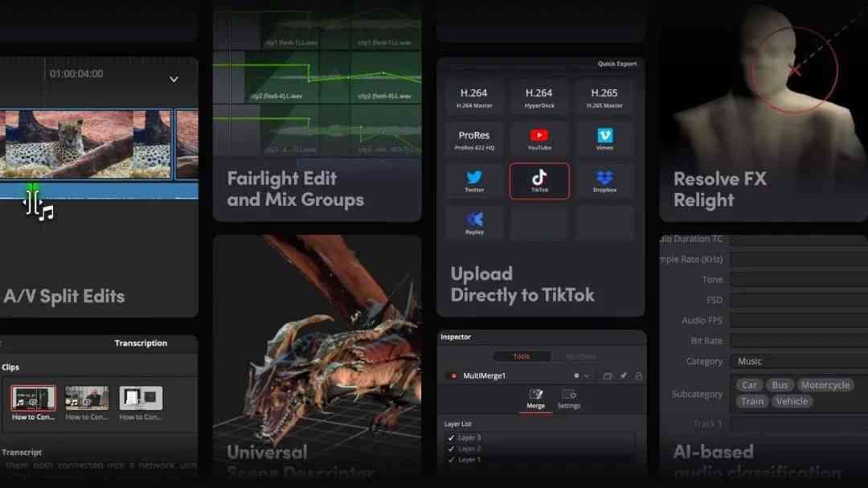Click the gray dot beside MultiMerge1

[576, 375]
